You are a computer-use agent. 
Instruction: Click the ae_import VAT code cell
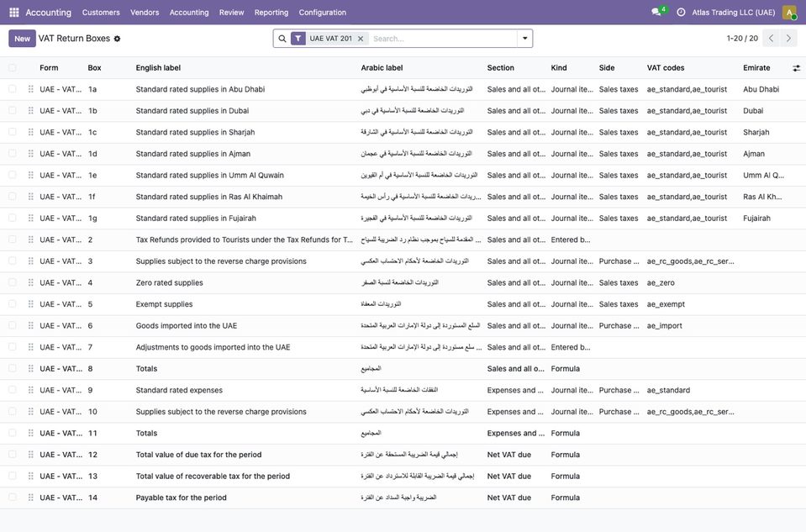point(665,325)
